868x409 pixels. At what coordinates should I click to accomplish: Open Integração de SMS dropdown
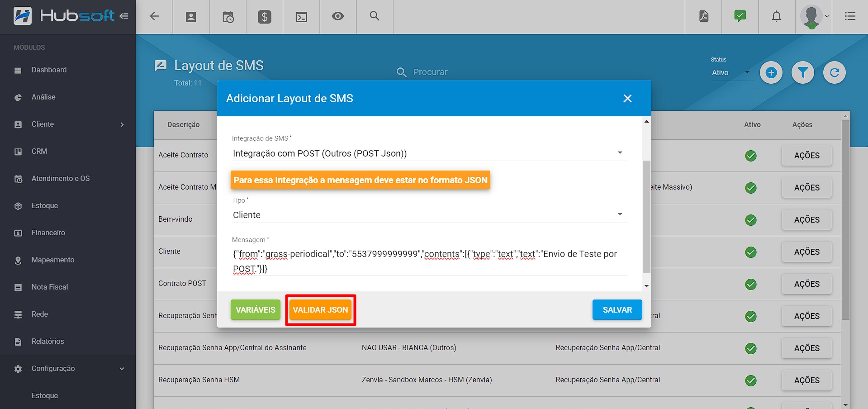(429, 153)
